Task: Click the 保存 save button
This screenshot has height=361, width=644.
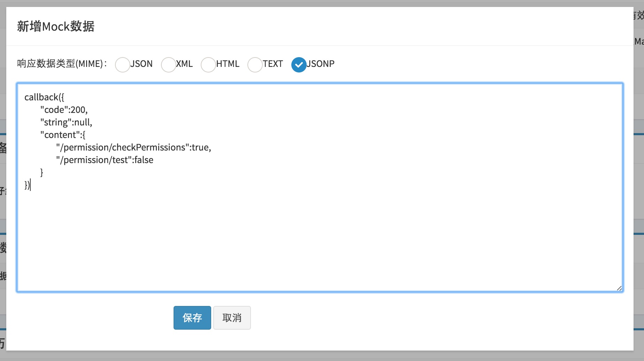Action: [192, 318]
